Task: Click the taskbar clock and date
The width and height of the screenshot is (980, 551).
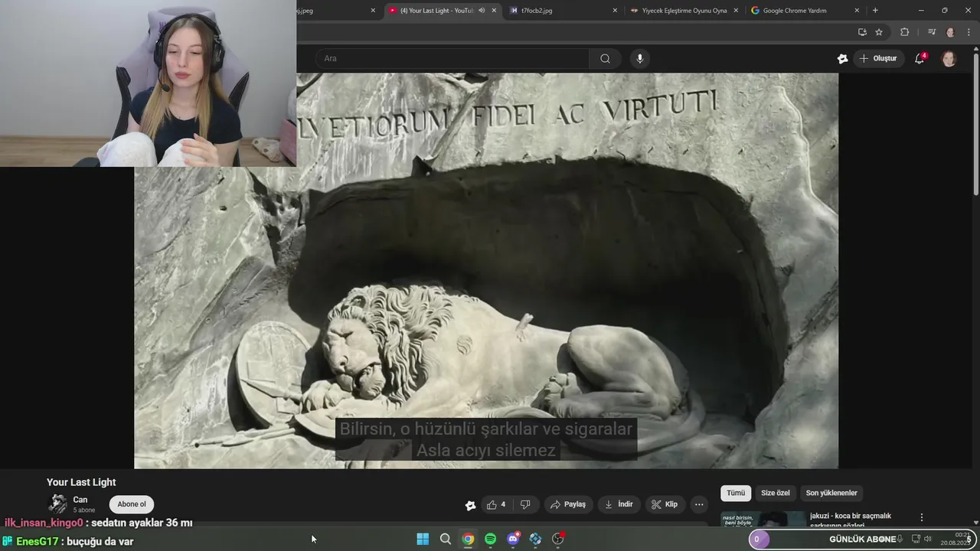Action: pyautogui.click(x=957, y=540)
